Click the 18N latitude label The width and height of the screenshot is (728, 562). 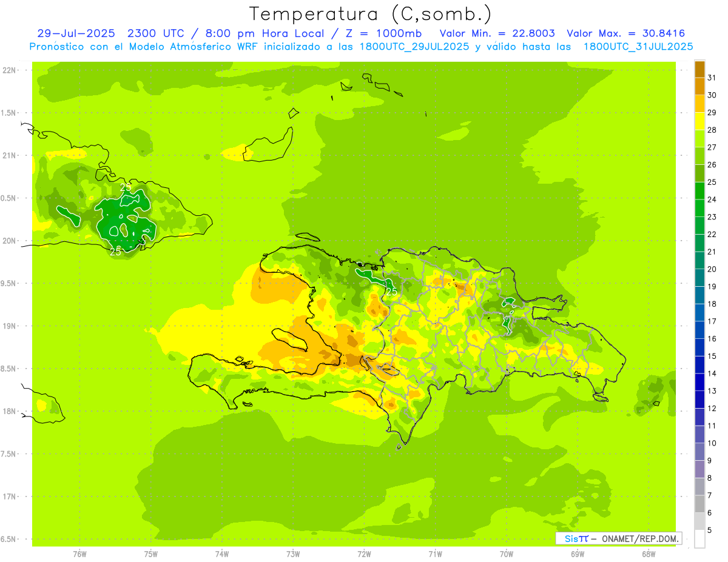tap(10, 412)
